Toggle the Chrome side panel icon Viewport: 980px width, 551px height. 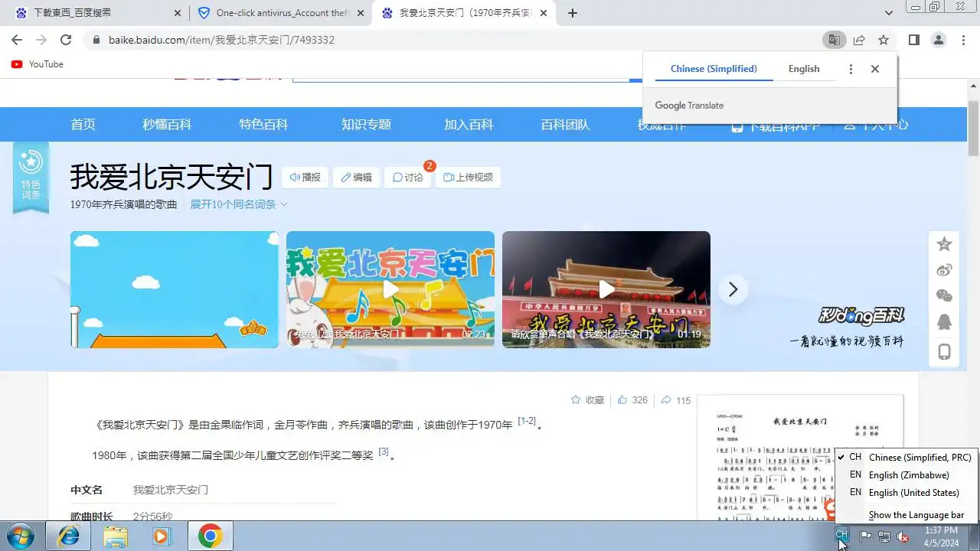coord(914,40)
